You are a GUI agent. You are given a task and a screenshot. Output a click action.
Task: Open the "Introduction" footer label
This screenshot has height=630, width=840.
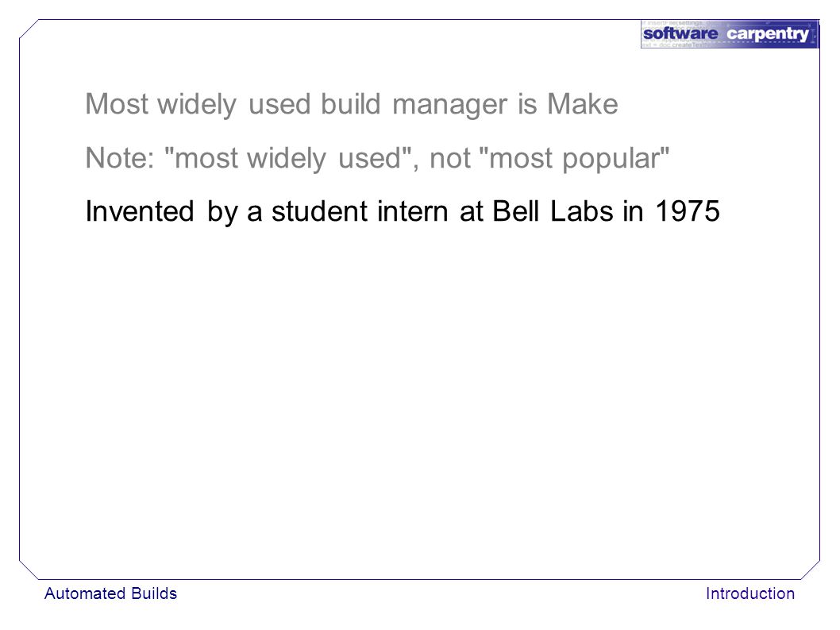coord(750,593)
